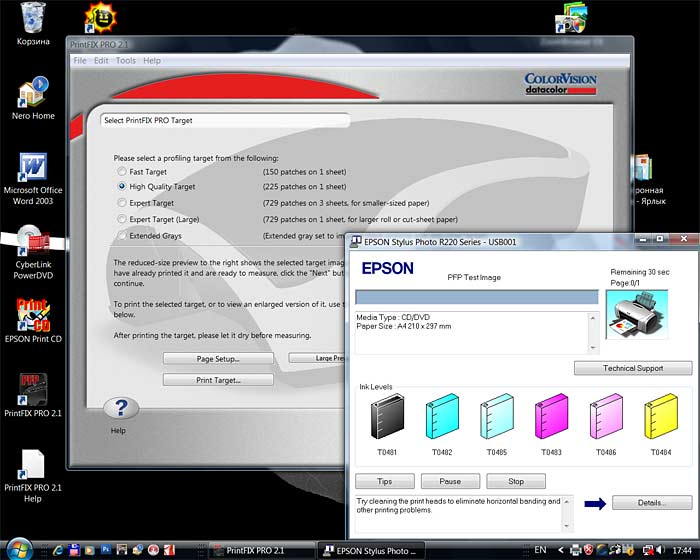Click the volume speaker tray icon
Image resolution: width=700 pixels, height=560 pixels.
660,550
